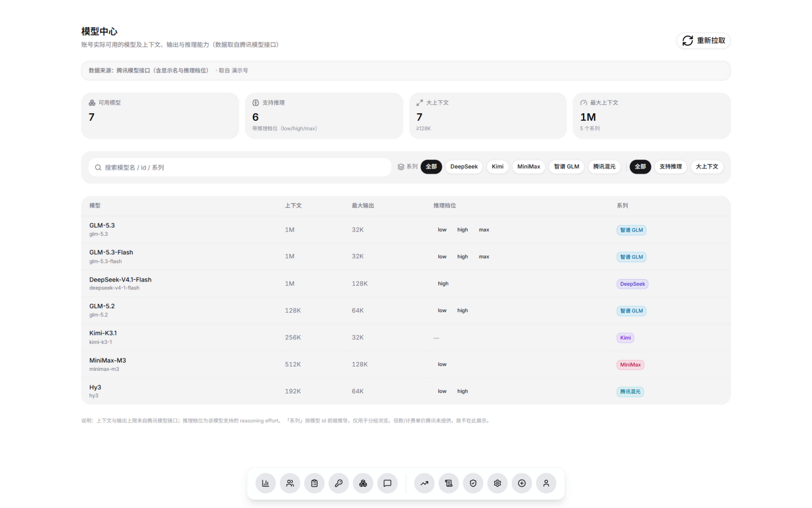812x508 pixels.
Task: Open the clipboard list dock icon
Action: pos(314,483)
